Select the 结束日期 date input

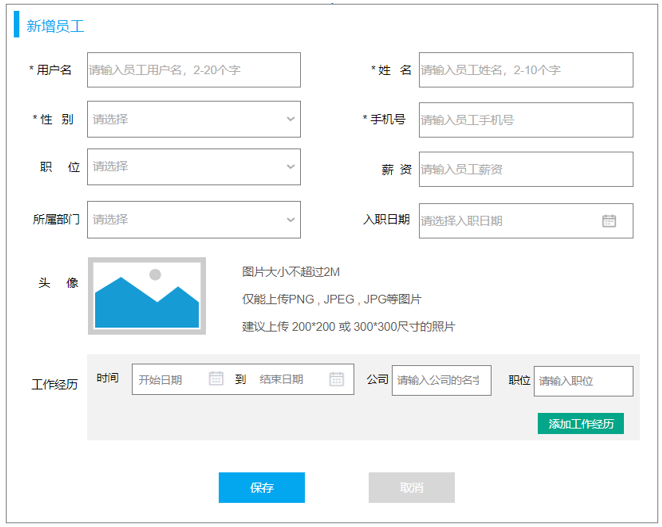288,380
